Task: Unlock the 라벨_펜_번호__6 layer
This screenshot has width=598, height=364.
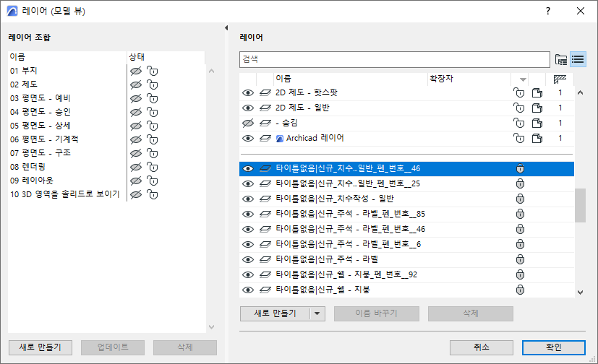Action: click(520, 244)
